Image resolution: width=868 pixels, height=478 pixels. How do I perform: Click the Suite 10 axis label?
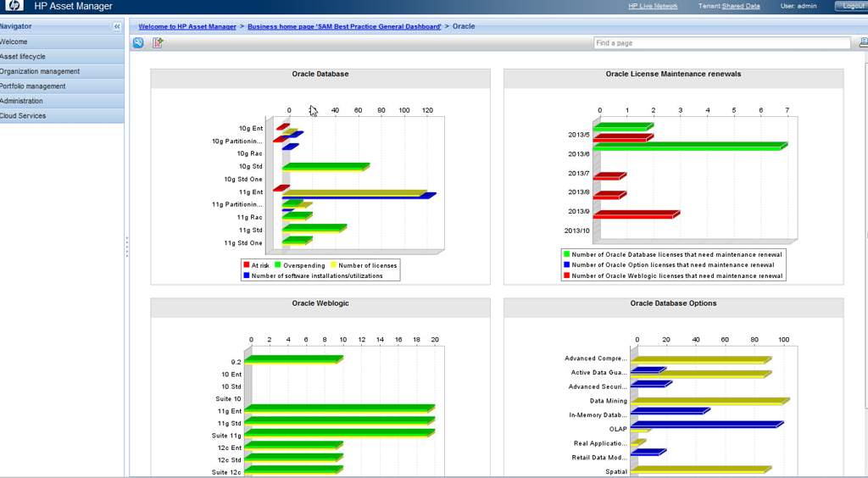tap(228, 399)
